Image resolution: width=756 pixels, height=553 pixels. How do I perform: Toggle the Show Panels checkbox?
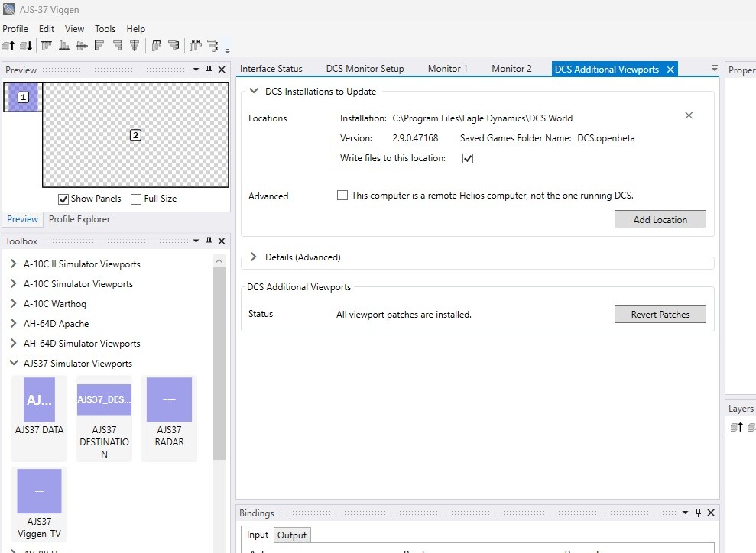[x=63, y=199]
